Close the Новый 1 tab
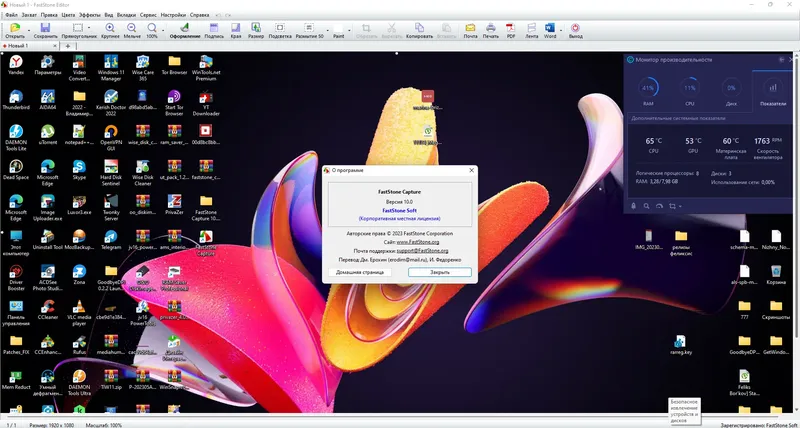Image resolution: width=800 pixels, height=428 pixels. [55, 46]
